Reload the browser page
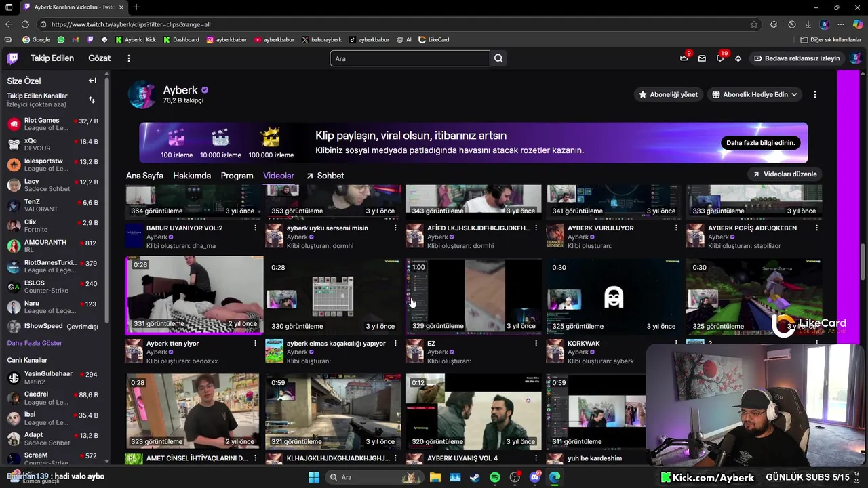Screen dimensions: 868x488 (25, 24)
